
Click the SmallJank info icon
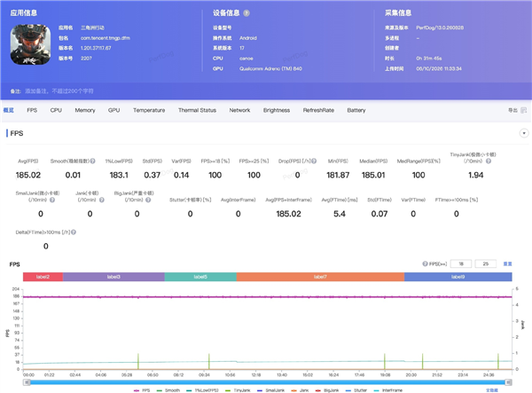pyautogui.click(x=52, y=200)
